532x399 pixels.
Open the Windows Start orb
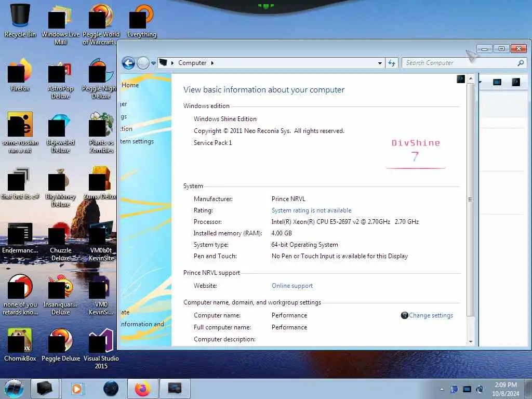(x=14, y=389)
